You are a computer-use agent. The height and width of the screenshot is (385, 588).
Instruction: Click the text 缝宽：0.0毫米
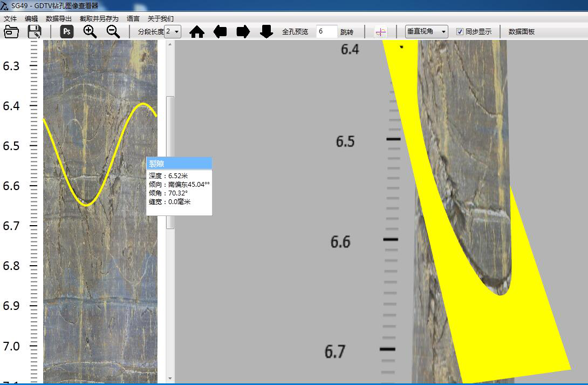click(169, 201)
